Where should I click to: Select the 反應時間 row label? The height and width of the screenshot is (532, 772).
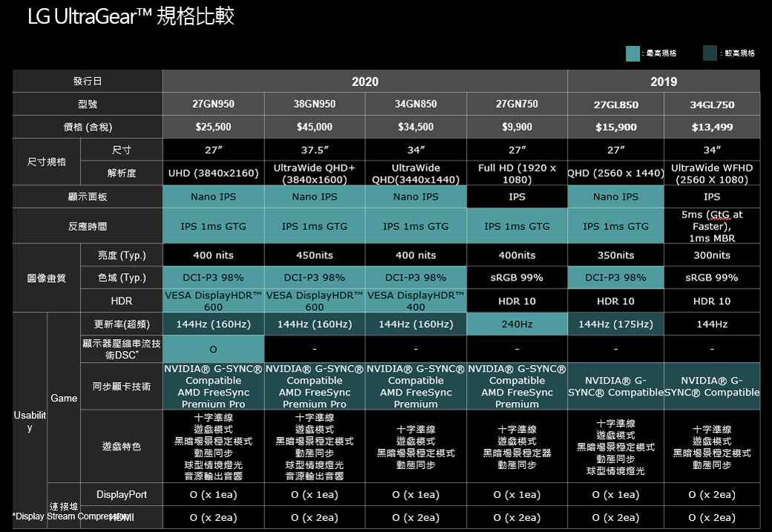pyautogui.click(x=88, y=226)
